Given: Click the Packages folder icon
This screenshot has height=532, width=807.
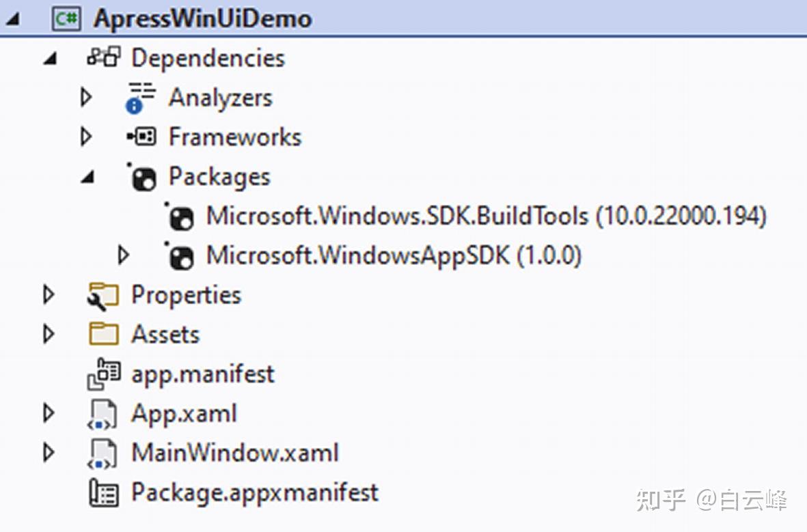Looking at the screenshot, I should pyautogui.click(x=142, y=178).
